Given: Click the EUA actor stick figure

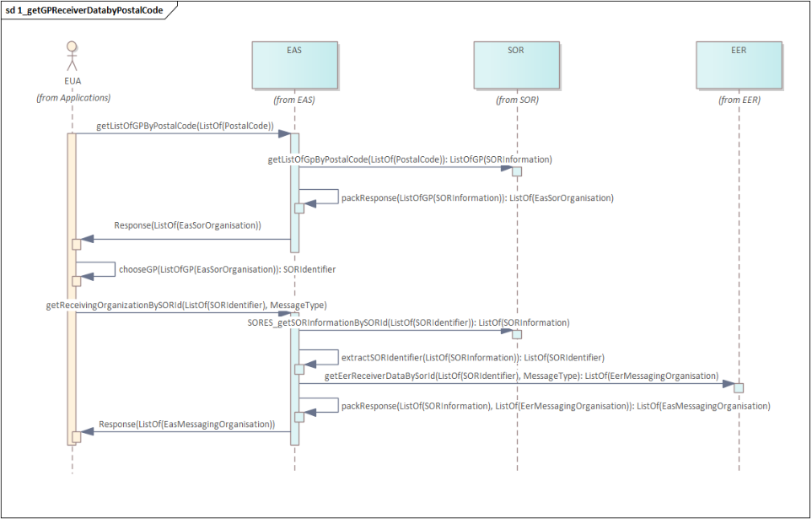Looking at the screenshot, I should coord(72,57).
